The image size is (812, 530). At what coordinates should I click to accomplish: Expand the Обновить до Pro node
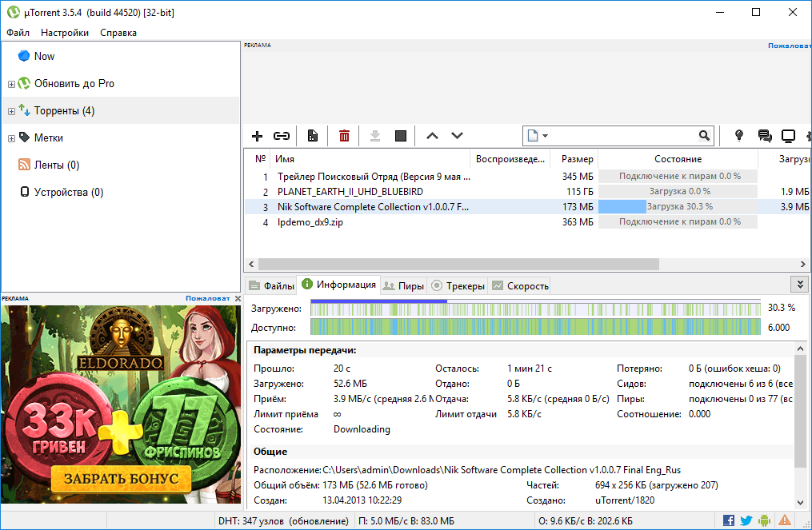click(x=11, y=84)
